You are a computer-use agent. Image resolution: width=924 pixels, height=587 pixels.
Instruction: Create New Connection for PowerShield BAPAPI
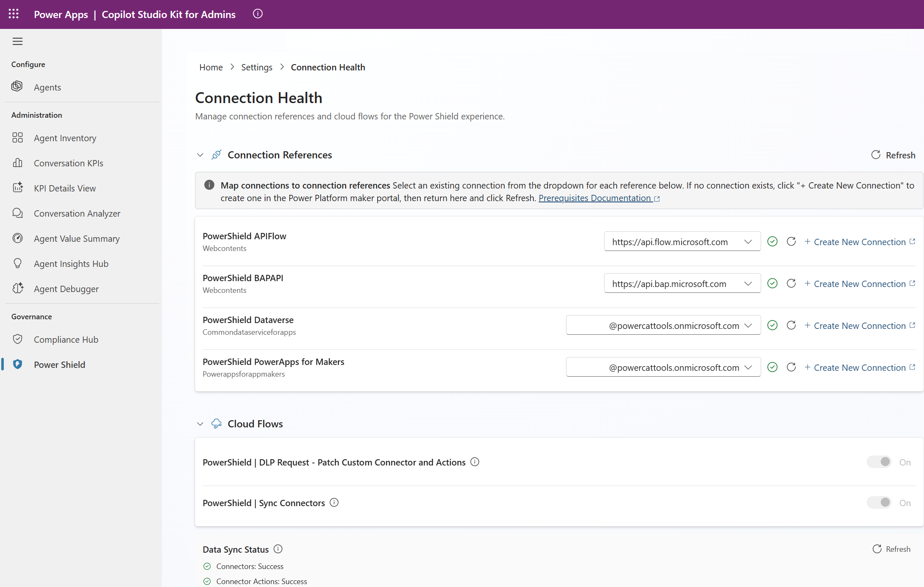click(x=860, y=284)
